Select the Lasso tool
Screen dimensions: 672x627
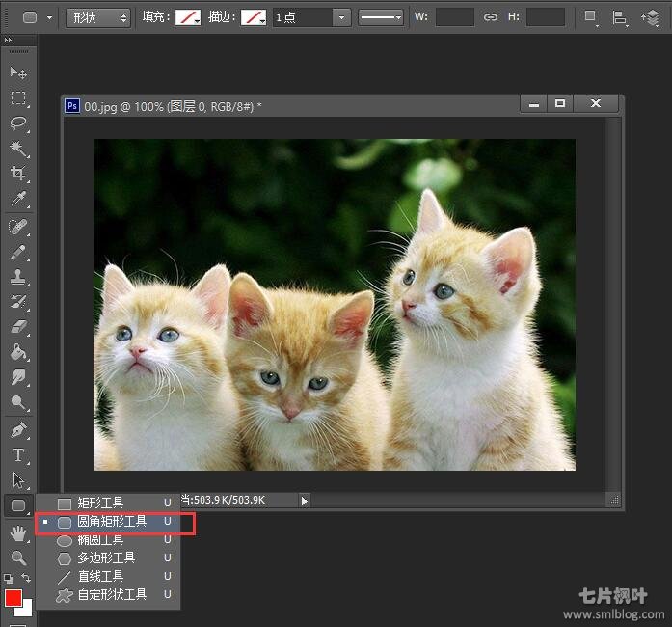click(17, 123)
